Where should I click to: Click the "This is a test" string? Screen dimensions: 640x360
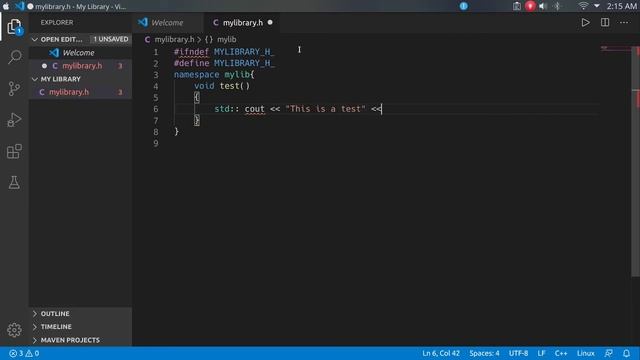point(325,109)
